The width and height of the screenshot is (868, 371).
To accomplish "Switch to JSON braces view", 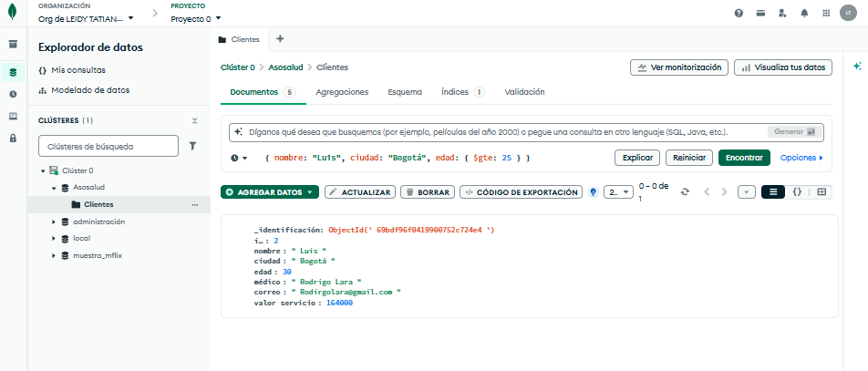I will pyautogui.click(x=797, y=192).
